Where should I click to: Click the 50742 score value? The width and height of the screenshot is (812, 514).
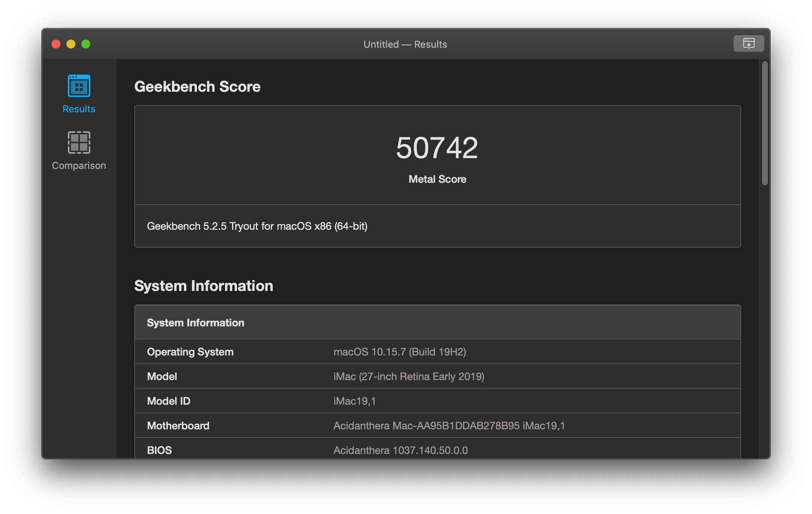pos(437,148)
